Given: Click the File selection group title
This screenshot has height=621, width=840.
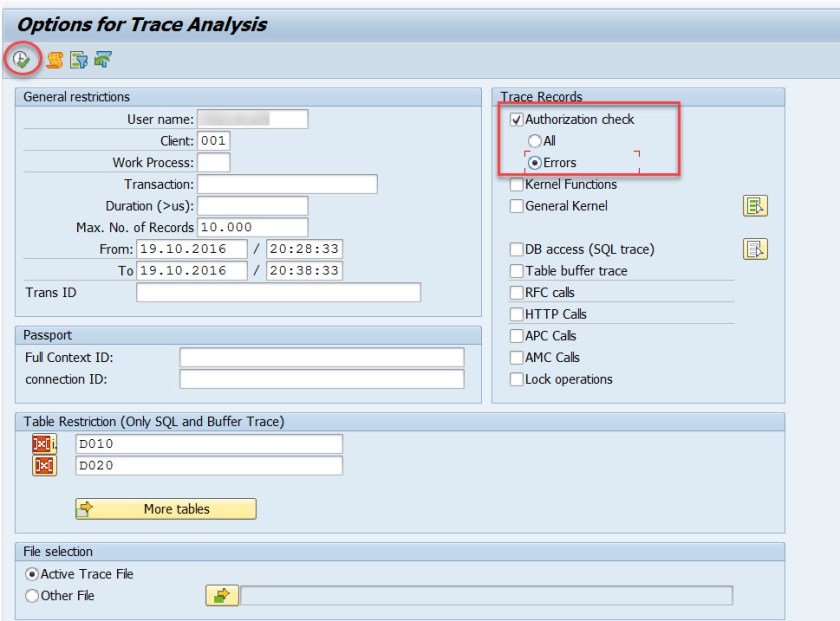Looking at the screenshot, I should pos(58,552).
